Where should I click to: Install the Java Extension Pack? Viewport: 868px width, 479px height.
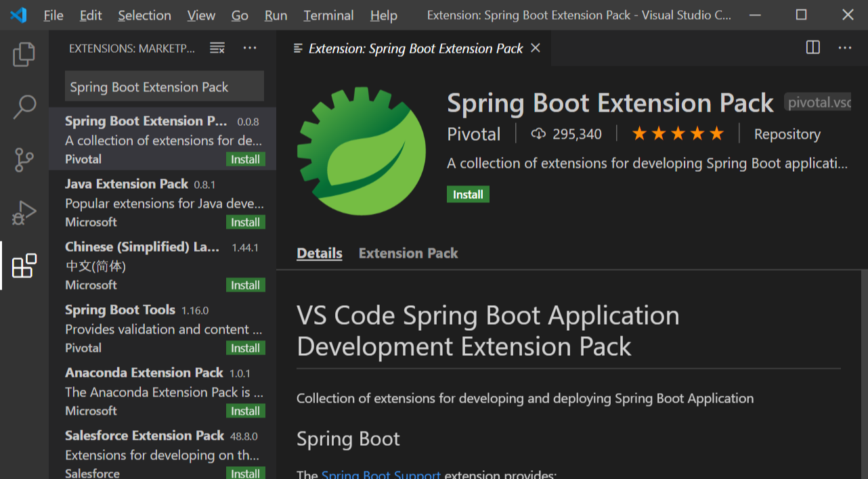point(245,223)
